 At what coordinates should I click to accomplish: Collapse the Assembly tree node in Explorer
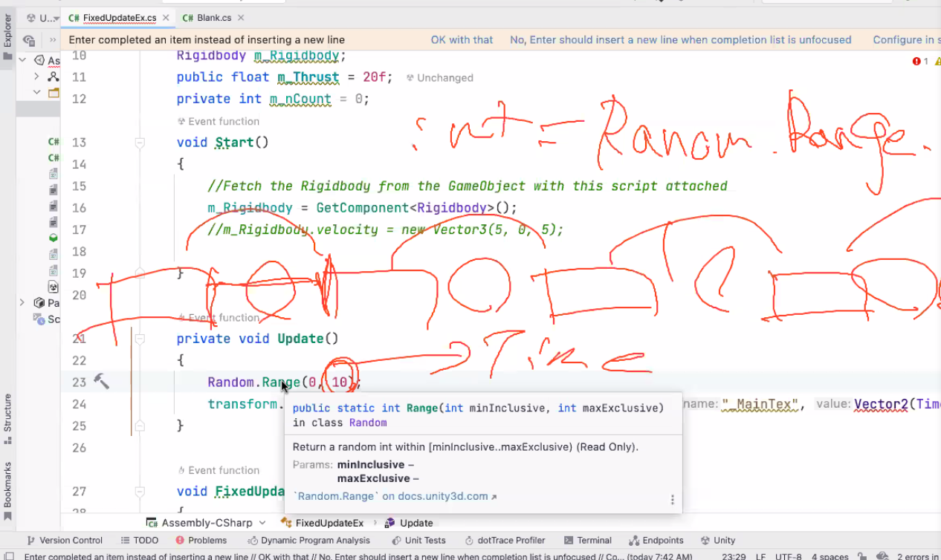22,60
